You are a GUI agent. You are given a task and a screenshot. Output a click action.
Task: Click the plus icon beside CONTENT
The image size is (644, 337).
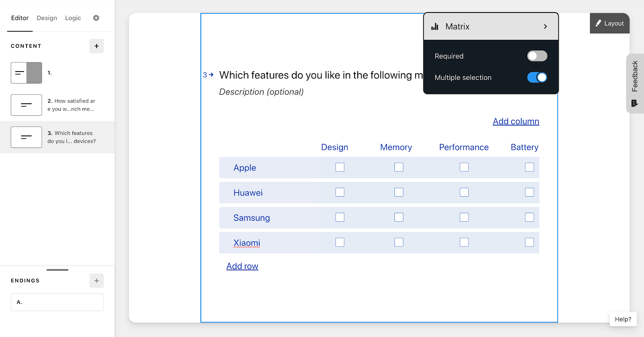click(x=97, y=46)
